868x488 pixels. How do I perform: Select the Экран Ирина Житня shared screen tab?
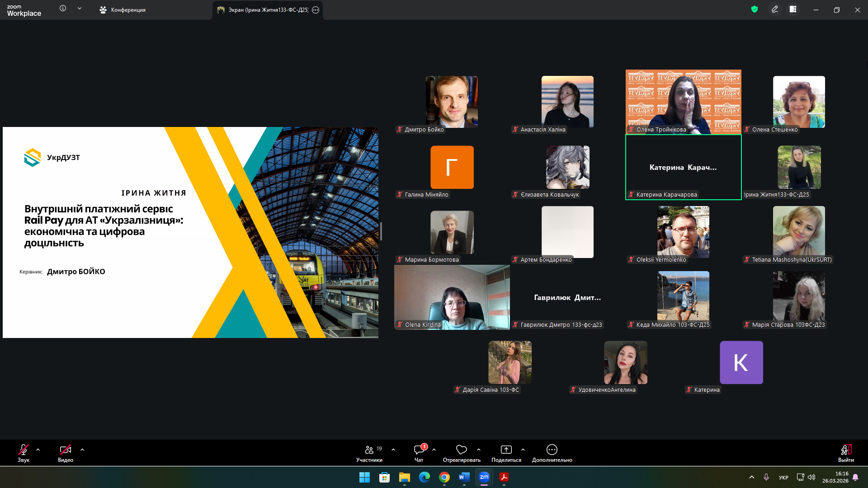tap(267, 10)
